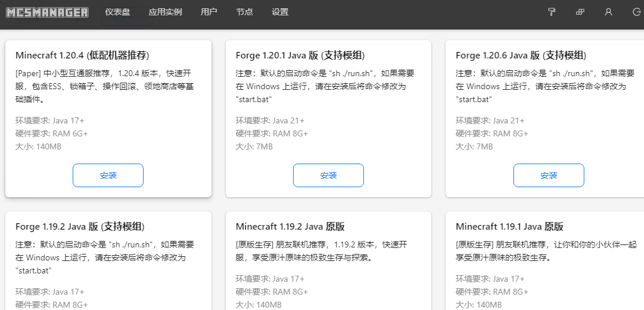This screenshot has height=310, width=644.
Task: Click 硬件要求: RAM 8G+ in Minecraft 1.19.1 card
Action: pos(492,292)
